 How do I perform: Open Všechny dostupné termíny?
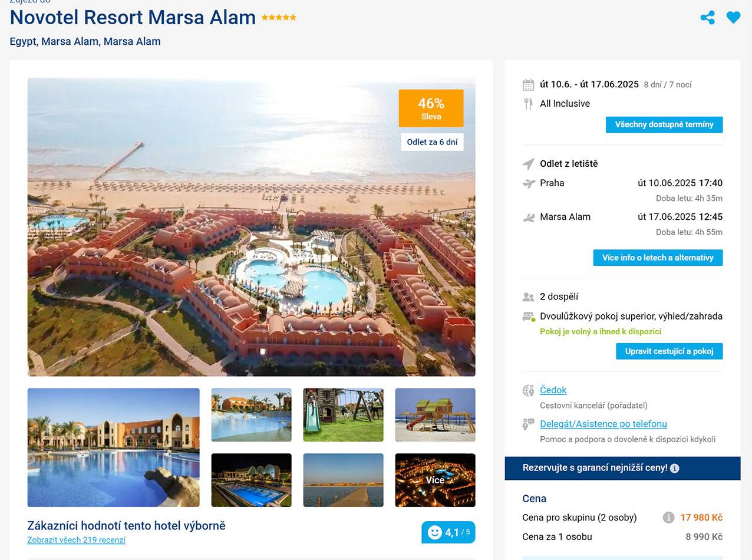[x=664, y=124]
